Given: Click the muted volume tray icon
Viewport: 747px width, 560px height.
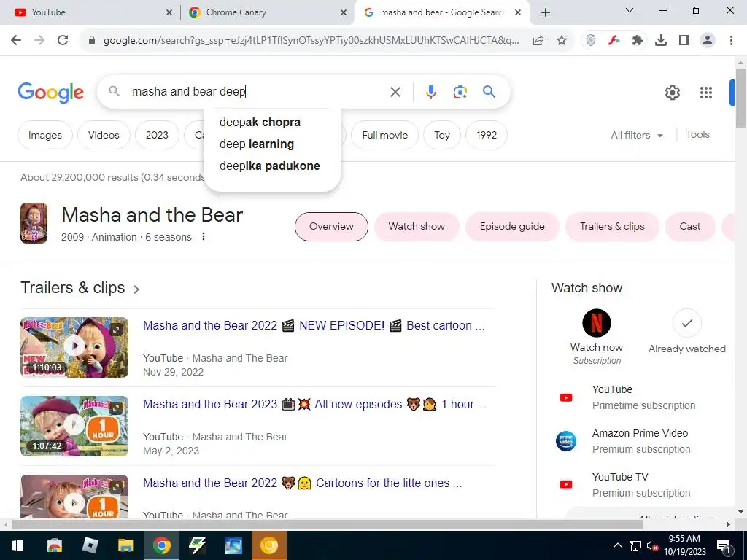Looking at the screenshot, I should point(652,545).
